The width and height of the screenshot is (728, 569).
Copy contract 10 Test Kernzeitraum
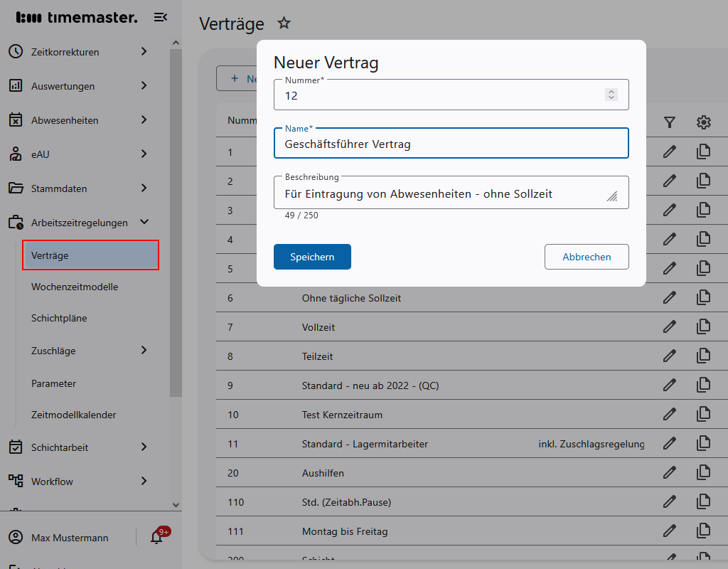click(703, 413)
